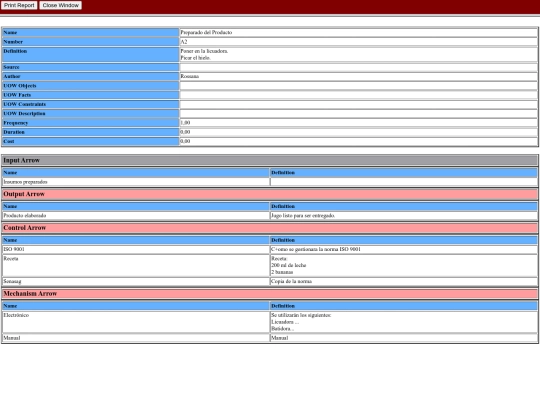The height and width of the screenshot is (405, 540).
Task: Click the Control Arrow section header
Action: pyautogui.click(x=270, y=228)
